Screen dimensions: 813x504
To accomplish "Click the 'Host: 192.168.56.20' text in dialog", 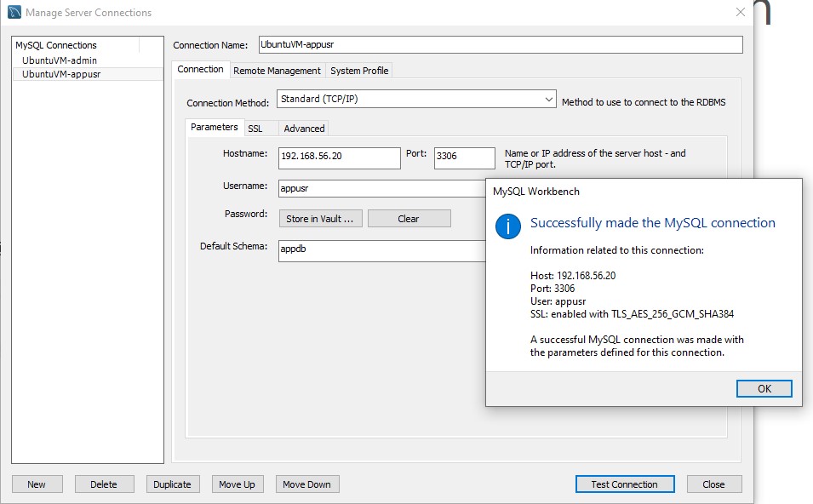I will pos(573,276).
